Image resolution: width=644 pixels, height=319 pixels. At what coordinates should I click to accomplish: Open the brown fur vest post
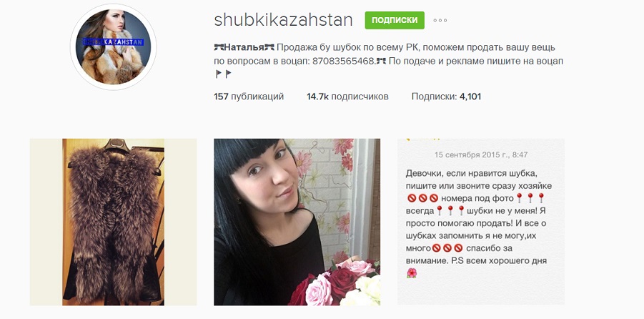114,222
